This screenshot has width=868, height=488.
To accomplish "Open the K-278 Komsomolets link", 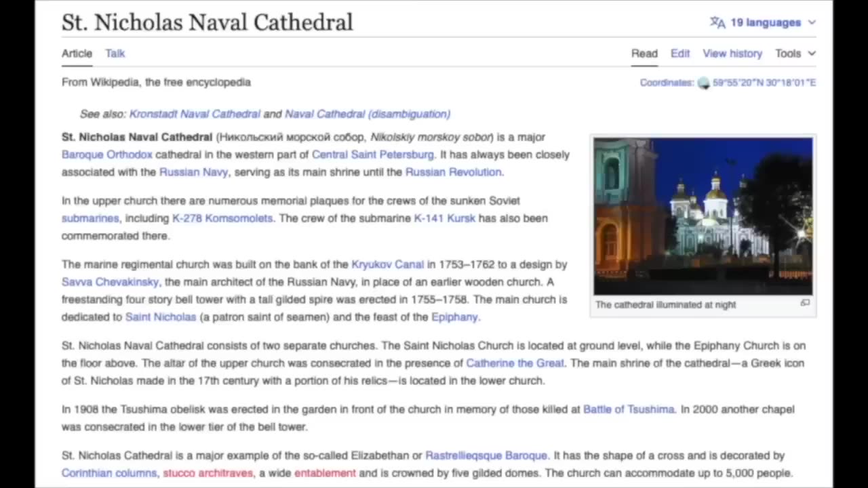I will click(x=222, y=218).
